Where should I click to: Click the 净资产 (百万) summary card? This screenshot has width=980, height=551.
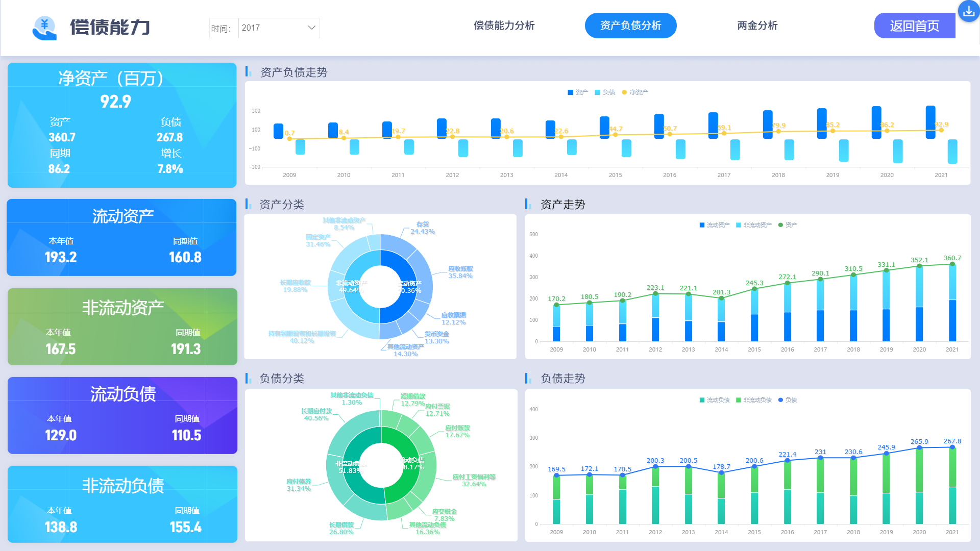[122, 125]
